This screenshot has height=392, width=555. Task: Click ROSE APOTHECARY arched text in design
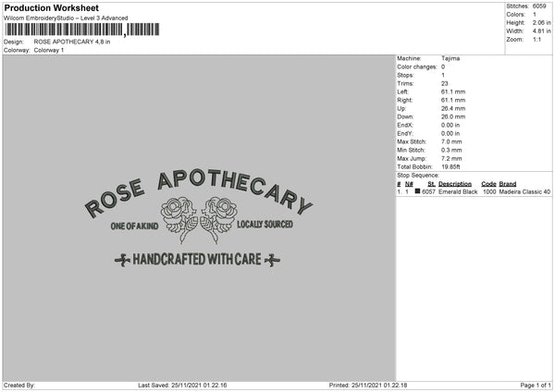click(x=198, y=193)
